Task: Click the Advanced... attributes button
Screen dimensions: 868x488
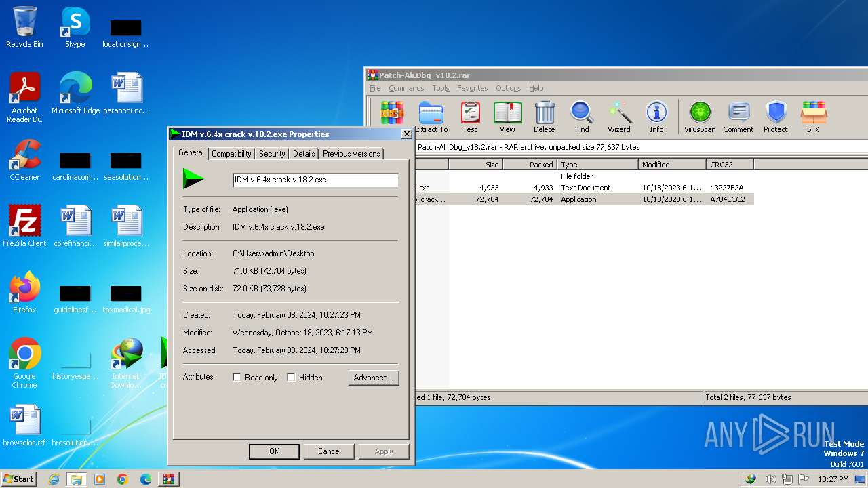Action: tap(374, 378)
